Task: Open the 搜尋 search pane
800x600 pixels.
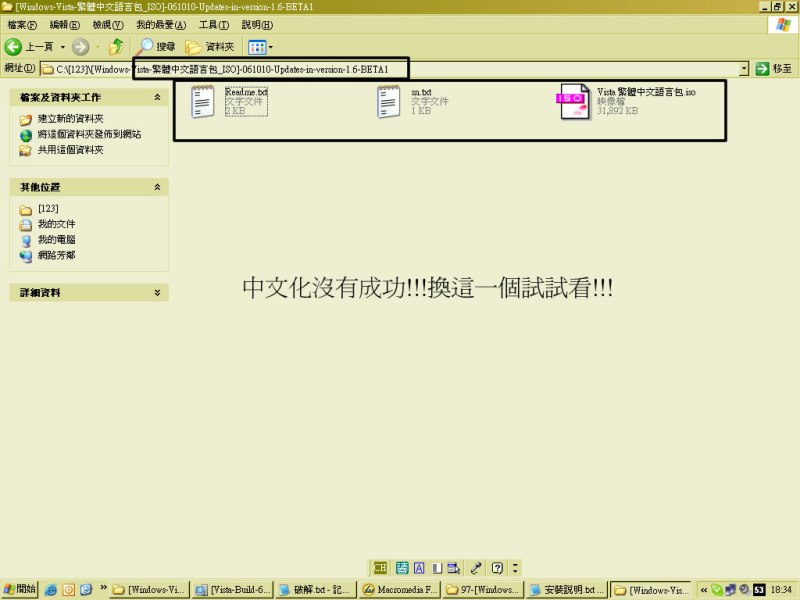Action: [x=157, y=47]
